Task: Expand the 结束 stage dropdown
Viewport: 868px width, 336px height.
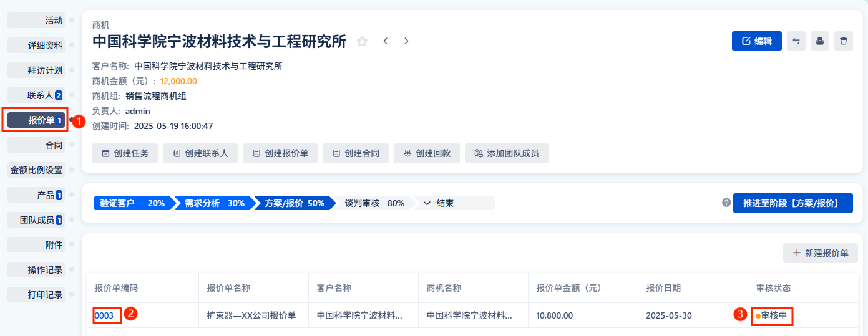Action: (x=454, y=203)
